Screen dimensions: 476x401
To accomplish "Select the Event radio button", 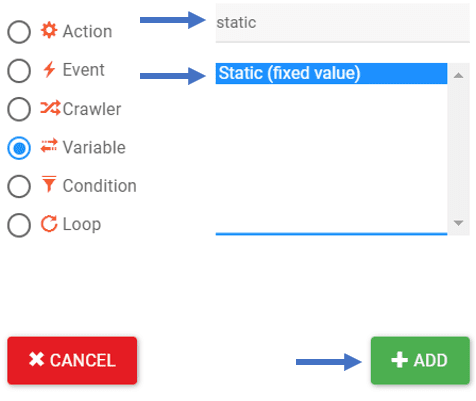I will [19, 71].
